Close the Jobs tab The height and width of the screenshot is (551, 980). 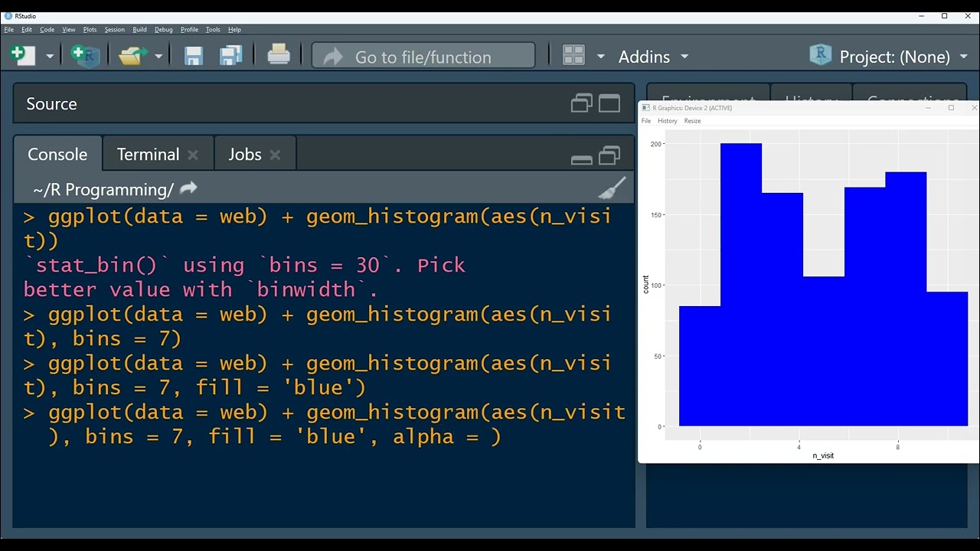[x=275, y=155]
